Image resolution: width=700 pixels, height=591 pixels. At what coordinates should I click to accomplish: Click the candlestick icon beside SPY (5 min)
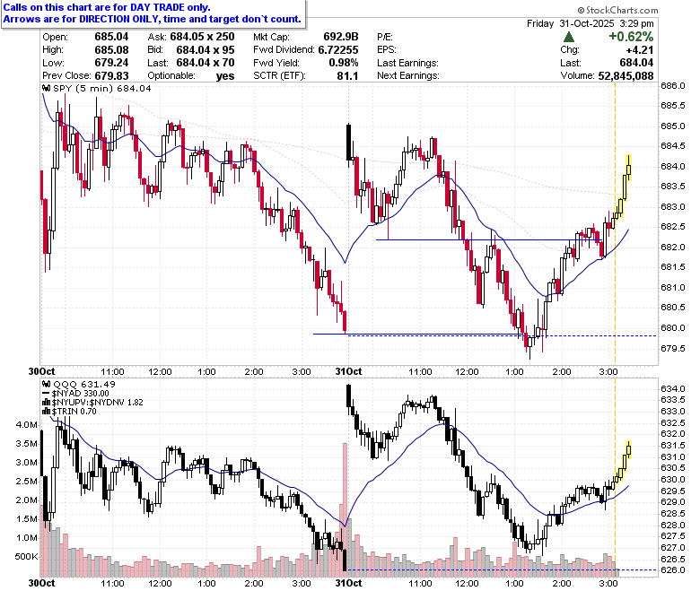tap(47, 88)
